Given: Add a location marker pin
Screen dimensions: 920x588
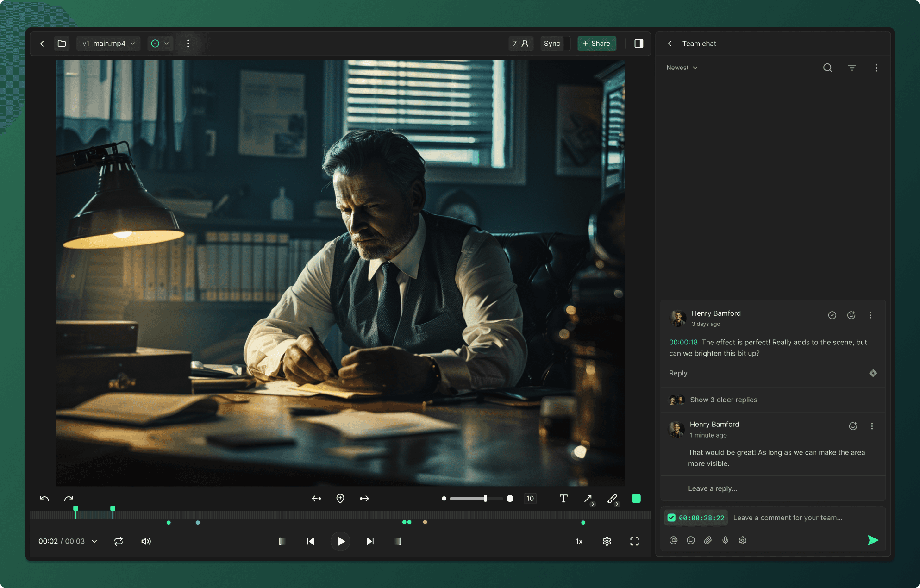Looking at the screenshot, I should coord(340,499).
